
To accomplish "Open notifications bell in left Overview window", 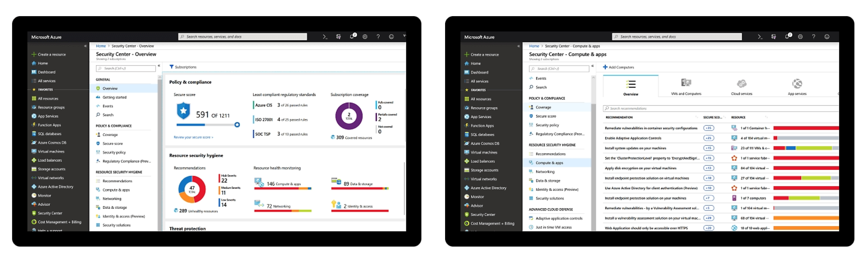I will click(352, 36).
